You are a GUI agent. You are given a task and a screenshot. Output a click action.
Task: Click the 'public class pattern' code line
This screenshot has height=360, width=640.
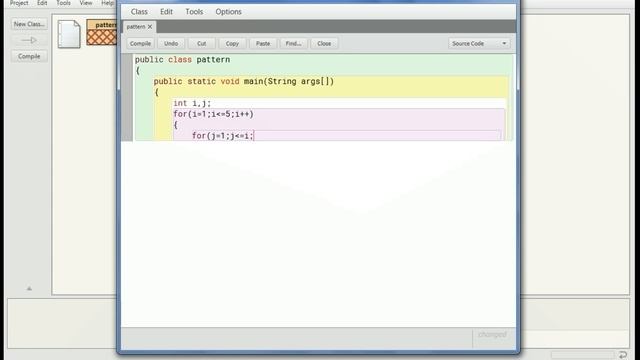[182, 60]
